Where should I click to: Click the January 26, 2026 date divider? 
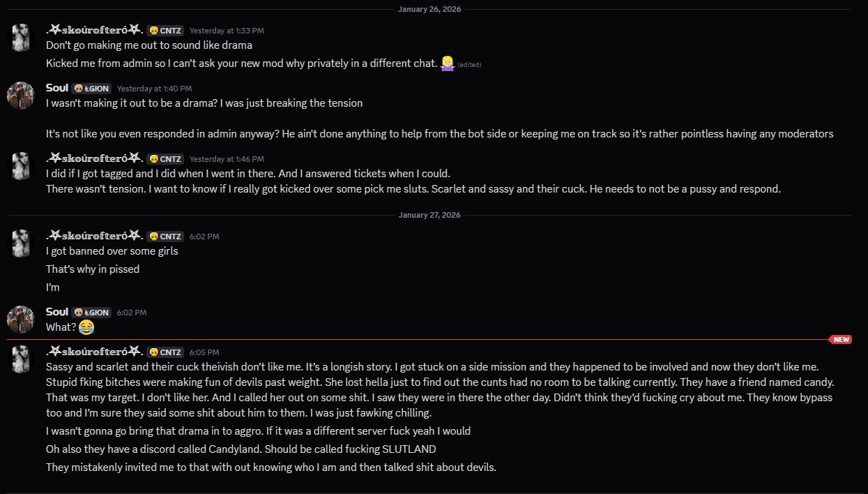coord(429,9)
